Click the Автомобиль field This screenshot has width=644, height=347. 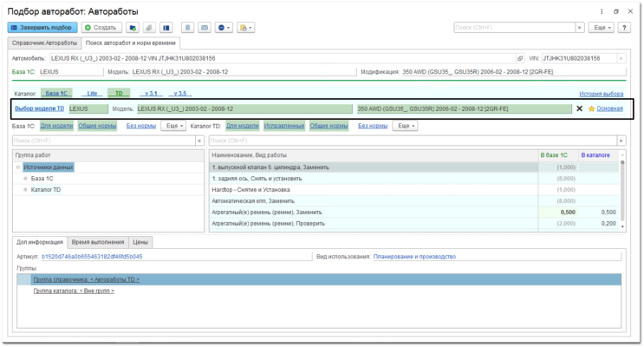click(x=283, y=58)
